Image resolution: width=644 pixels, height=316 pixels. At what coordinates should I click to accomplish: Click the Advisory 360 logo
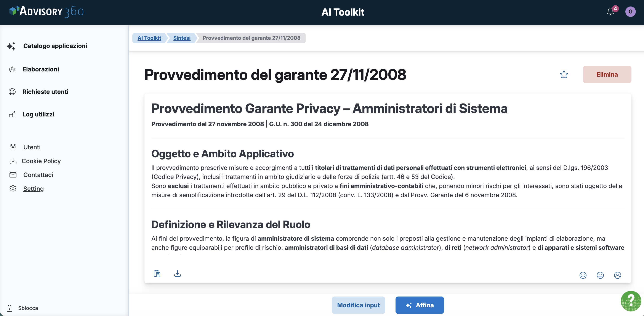pos(46,11)
